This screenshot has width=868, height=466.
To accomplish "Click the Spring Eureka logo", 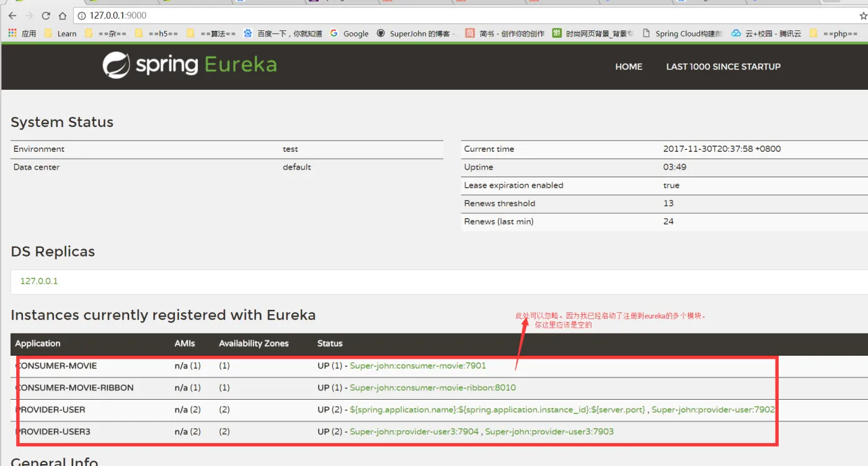I will click(x=190, y=65).
